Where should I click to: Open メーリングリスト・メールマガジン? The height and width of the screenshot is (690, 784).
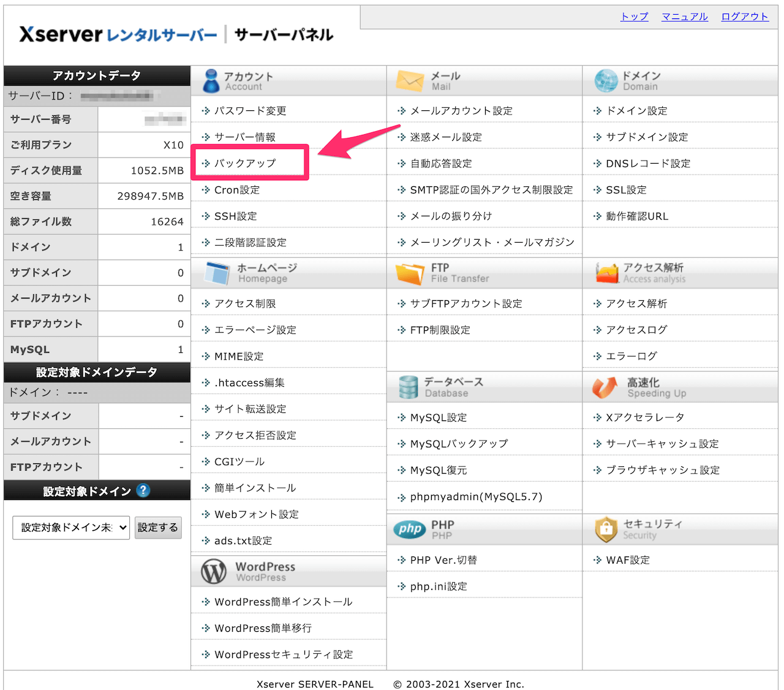point(492,243)
